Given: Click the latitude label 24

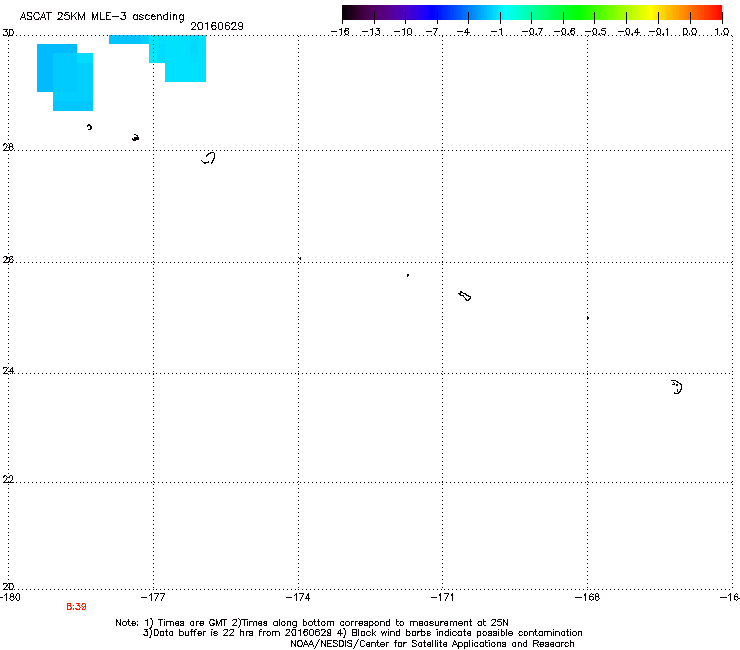Looking at the screenshot, I should (8, 371).
